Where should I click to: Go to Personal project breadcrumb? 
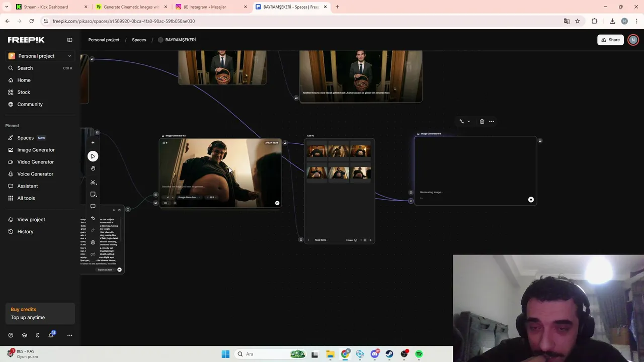(x=104, y=40)
